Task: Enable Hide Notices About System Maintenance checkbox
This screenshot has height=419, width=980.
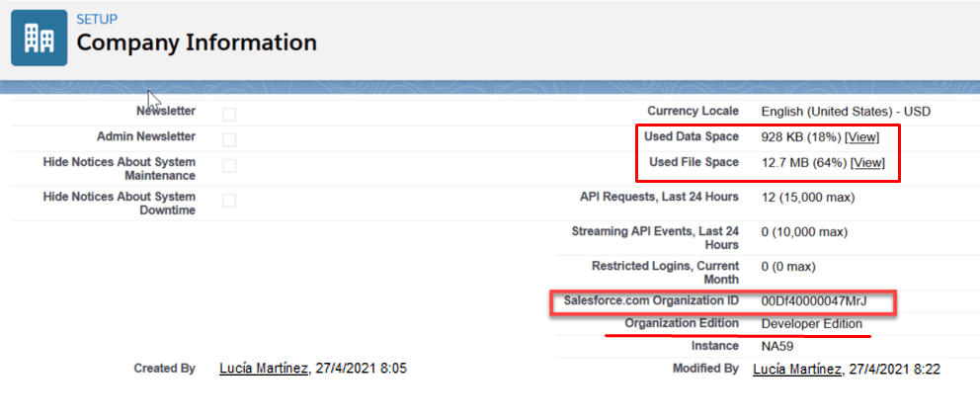Action: (x=229, y=166)
